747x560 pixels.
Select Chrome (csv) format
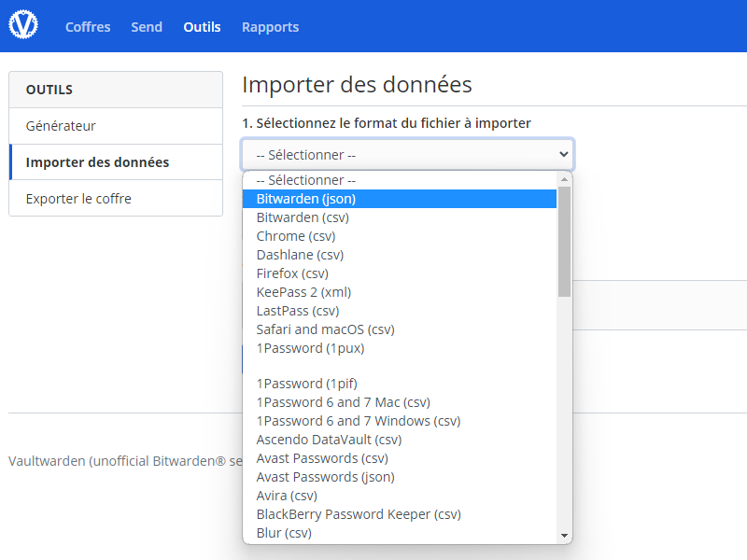pos(295,235)
